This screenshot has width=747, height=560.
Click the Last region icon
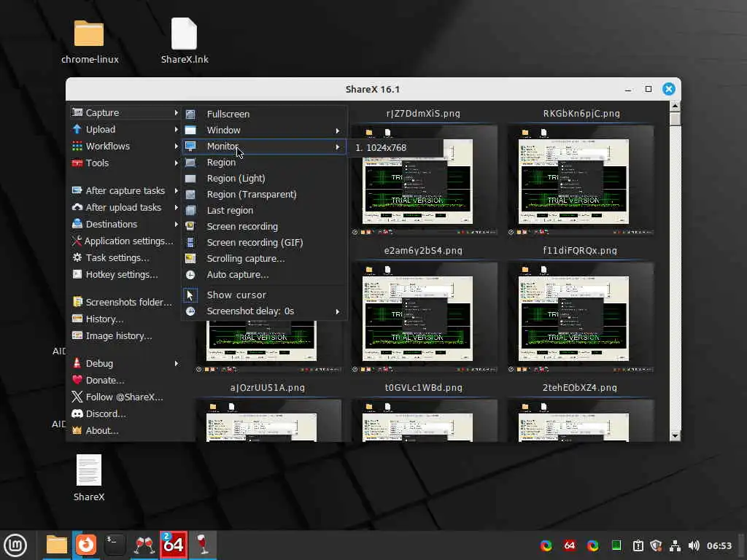(190, 211)
